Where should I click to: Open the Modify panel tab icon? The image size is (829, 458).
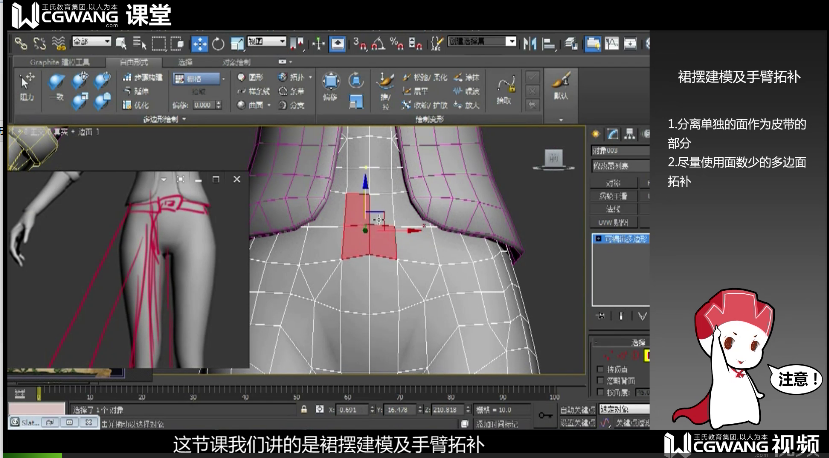point(611,134)
